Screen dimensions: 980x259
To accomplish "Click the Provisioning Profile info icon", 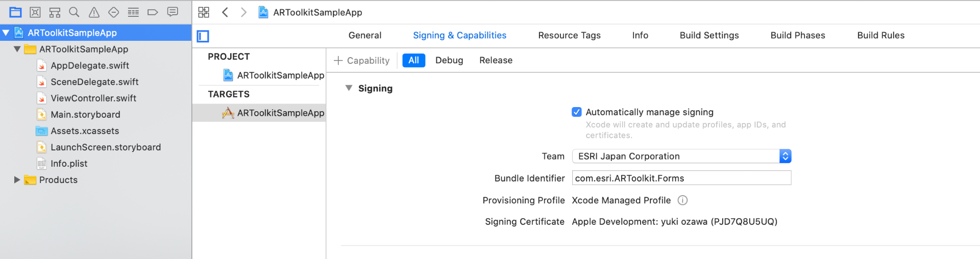I will (x=682, y=200).
